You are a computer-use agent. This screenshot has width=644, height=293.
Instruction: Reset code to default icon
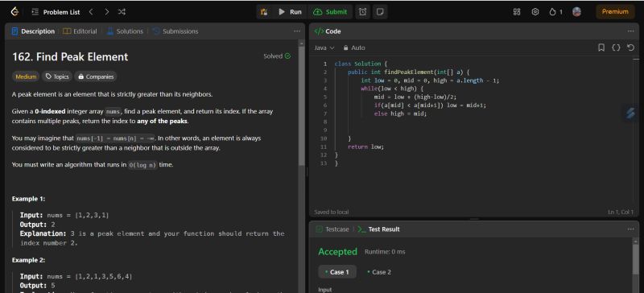tap(630, 47)
